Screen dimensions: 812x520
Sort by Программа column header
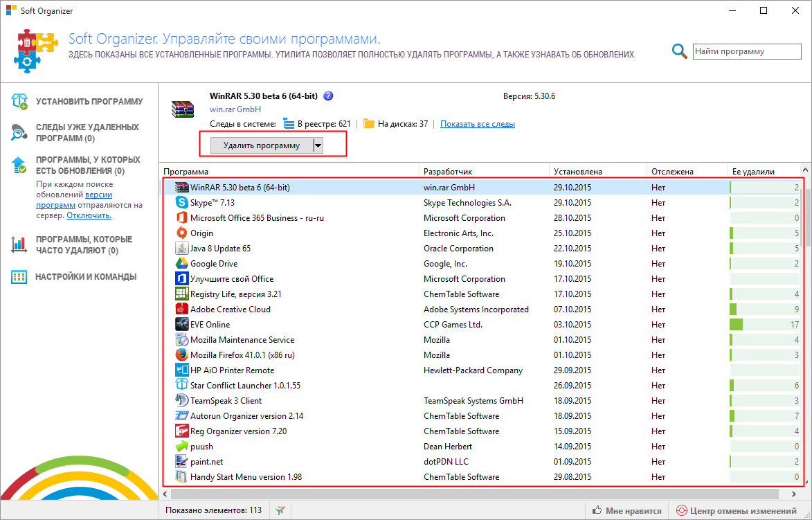pos(290,172)
